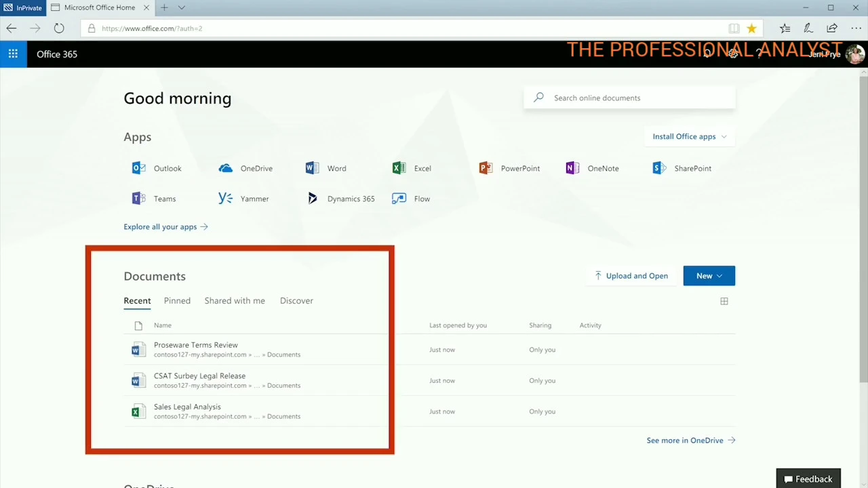Open Sales Legal Analysis spreadsheet
The image size is (868, 488).
pyautogui.click(x=187, y=407)
